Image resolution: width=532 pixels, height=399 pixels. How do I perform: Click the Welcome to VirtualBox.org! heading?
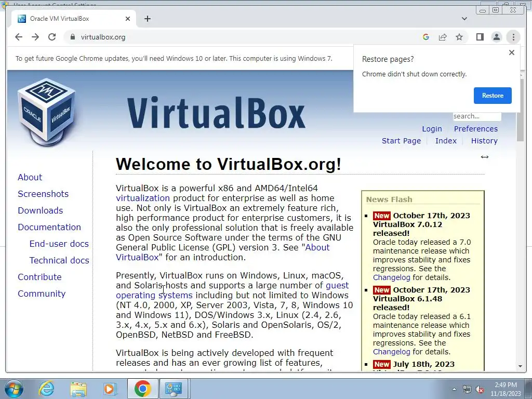click(229, 164)
